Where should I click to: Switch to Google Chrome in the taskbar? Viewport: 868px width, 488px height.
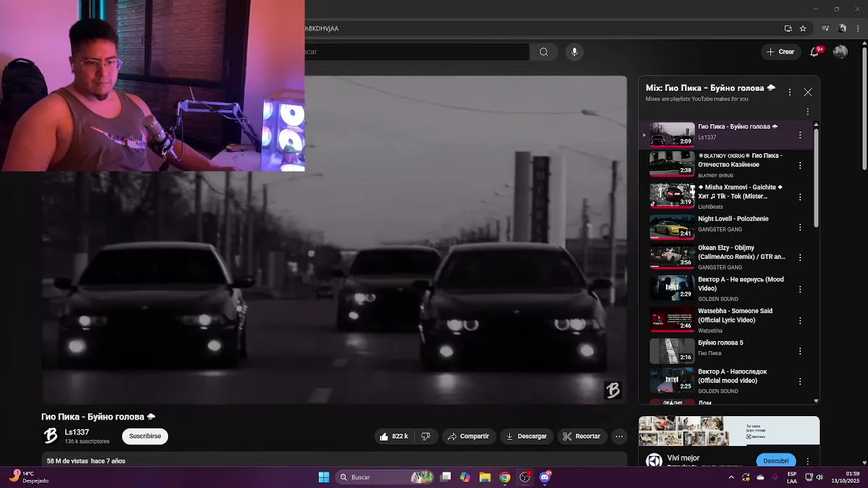coord(505,477)
